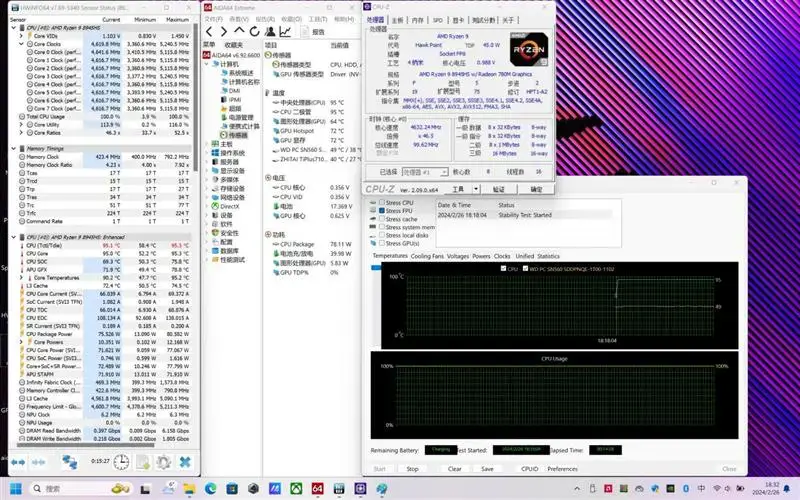Screen dimensions: 800x500
Task: Click Clear button in stability test
Action: pyautogui.click(x=455, y=469)
